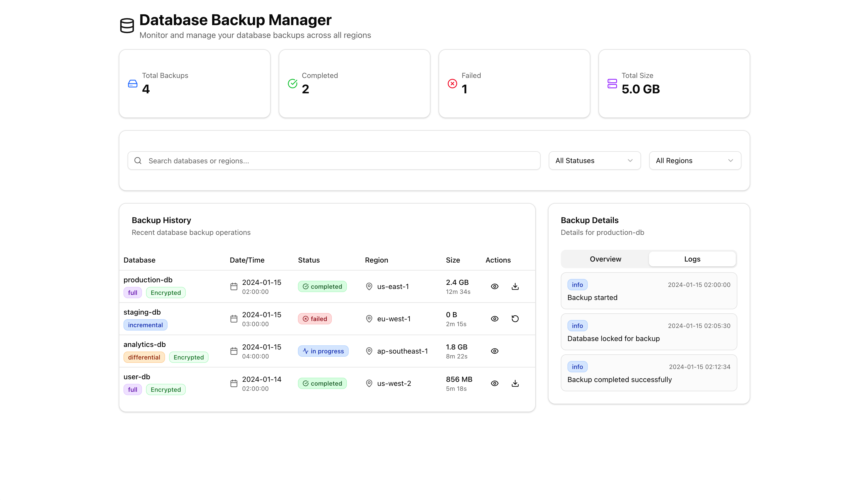Click the Encrypted tag under analytics-db
The image size is (868, 500).
click(x=189, y=357)
